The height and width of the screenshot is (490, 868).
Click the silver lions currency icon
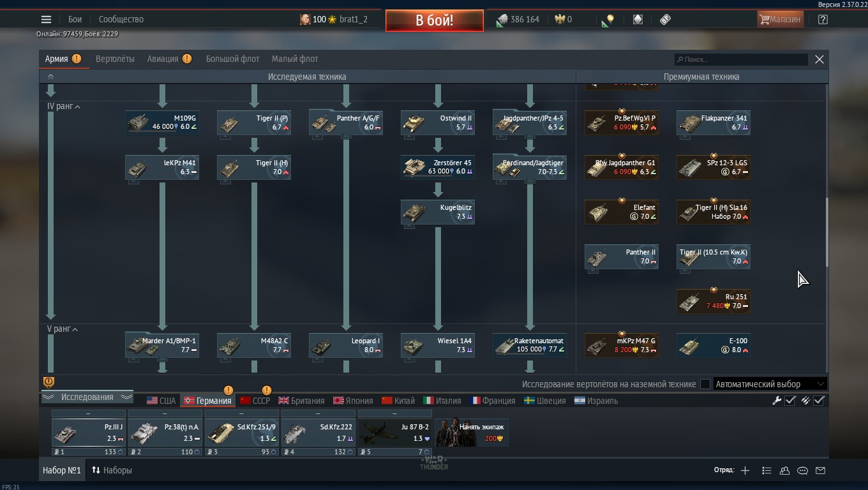(x=502, y=19)
